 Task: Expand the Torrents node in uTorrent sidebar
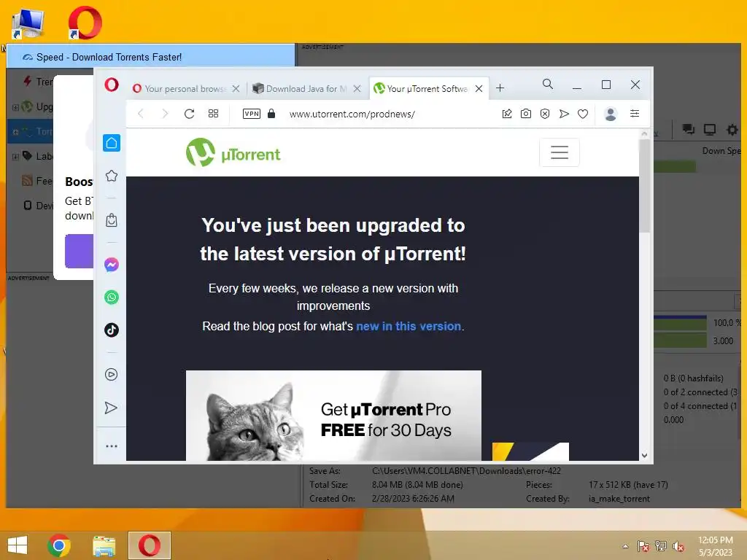[15, 132]
